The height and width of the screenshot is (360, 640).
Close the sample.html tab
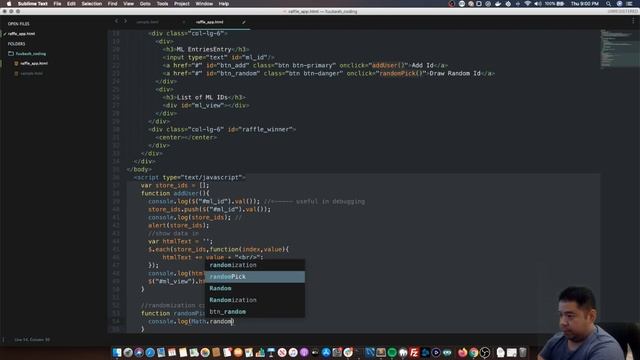click(x=184, y=22)
